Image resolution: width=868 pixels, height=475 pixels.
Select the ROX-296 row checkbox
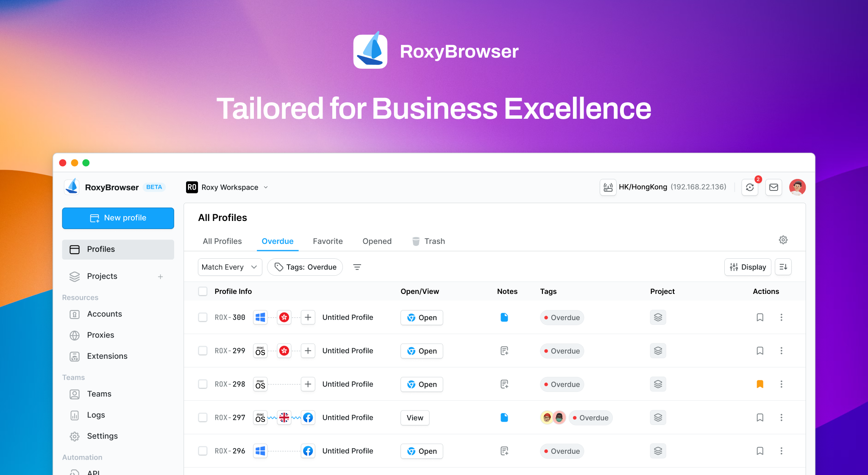click(203, 451)
